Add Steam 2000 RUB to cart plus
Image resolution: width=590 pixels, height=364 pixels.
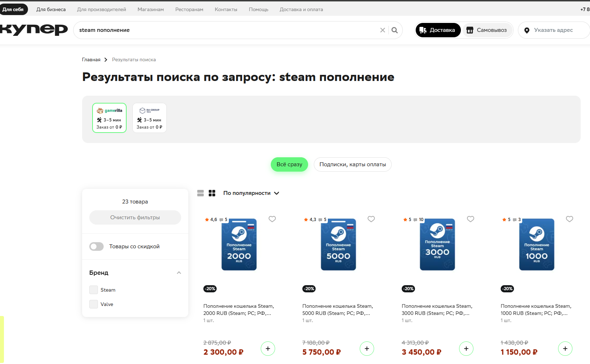(x=268, y=349)
